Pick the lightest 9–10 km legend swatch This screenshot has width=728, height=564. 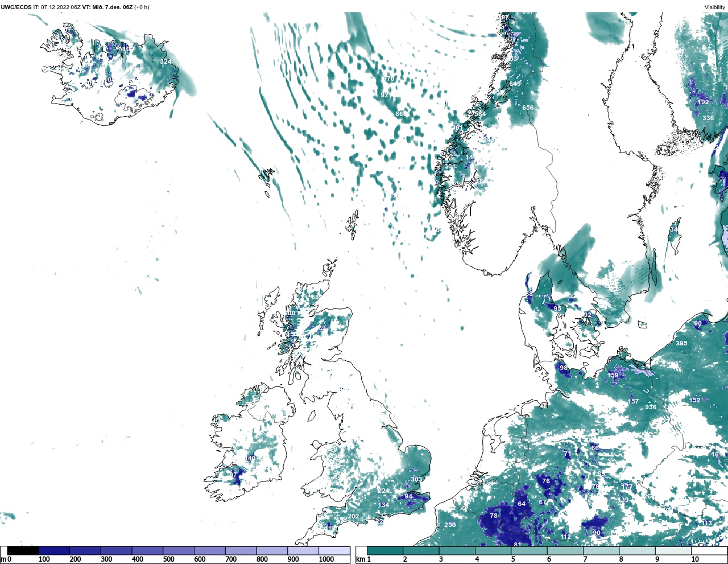pyautogui.click(x=673, y=551)
